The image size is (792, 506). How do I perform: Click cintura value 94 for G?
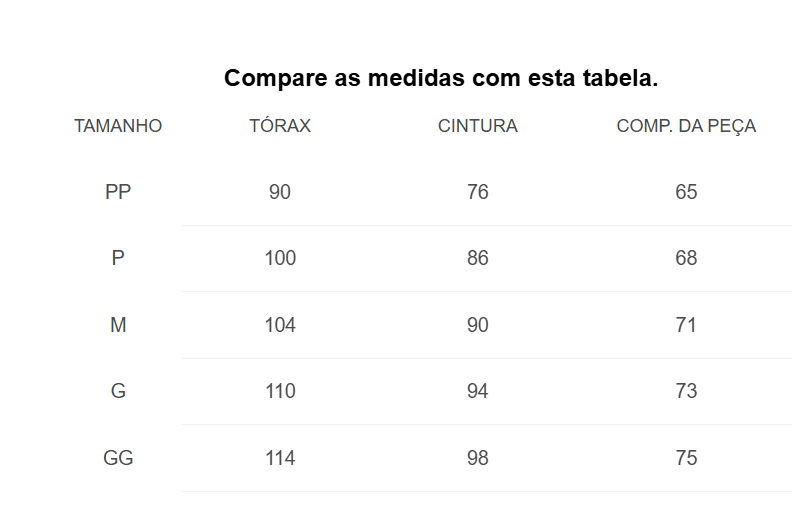click(478, 391)
